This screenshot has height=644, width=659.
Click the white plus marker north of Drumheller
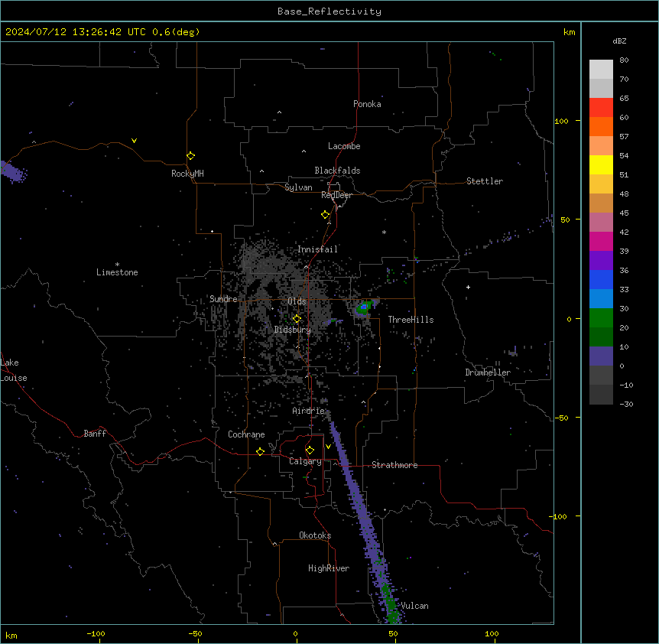(468, 287)
